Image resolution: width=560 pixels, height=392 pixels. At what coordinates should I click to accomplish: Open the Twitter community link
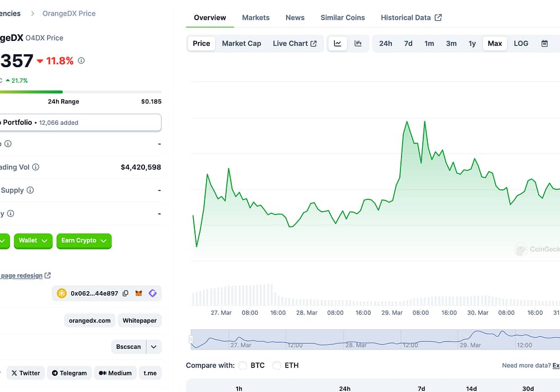point(26,373)
